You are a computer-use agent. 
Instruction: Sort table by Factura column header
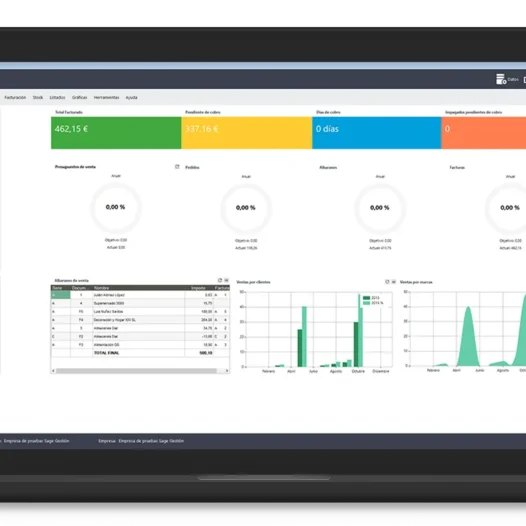(x=222, y=288)
